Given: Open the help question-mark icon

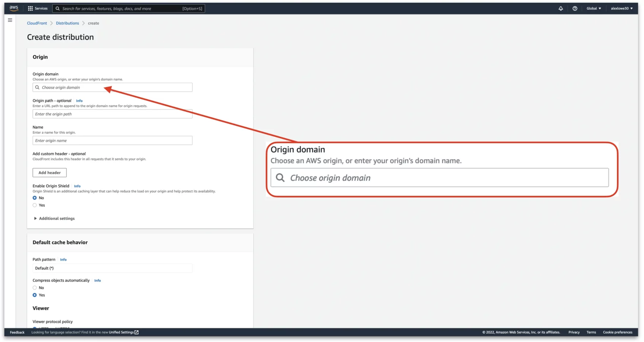Looking at the screenshot, I should click(x=575, y=8).
